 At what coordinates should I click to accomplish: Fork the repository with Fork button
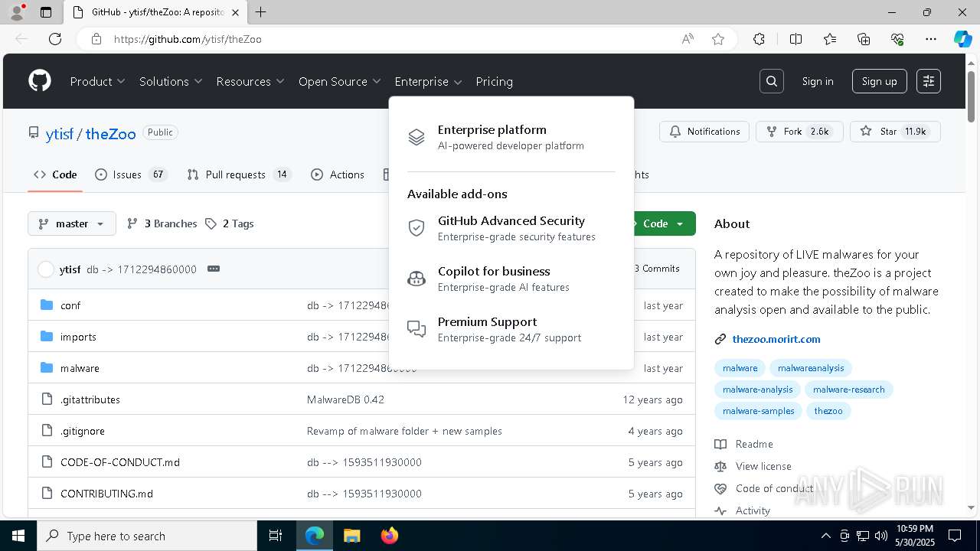(799, 132)
